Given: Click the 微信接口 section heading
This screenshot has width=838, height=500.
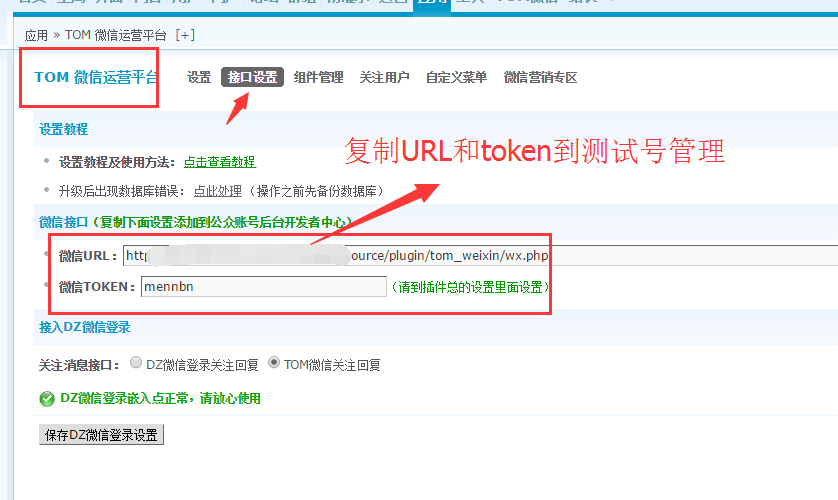Looking at the screenshot, I should [63, 222].
